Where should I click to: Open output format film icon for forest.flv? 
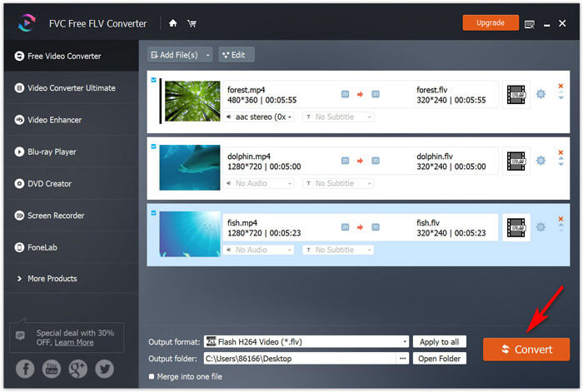(x=516, y=94)
